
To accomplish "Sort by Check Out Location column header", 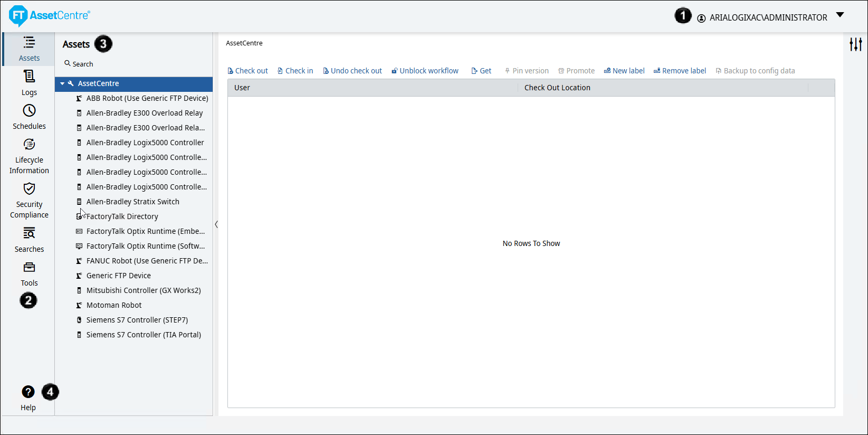I will pos(663,88).
